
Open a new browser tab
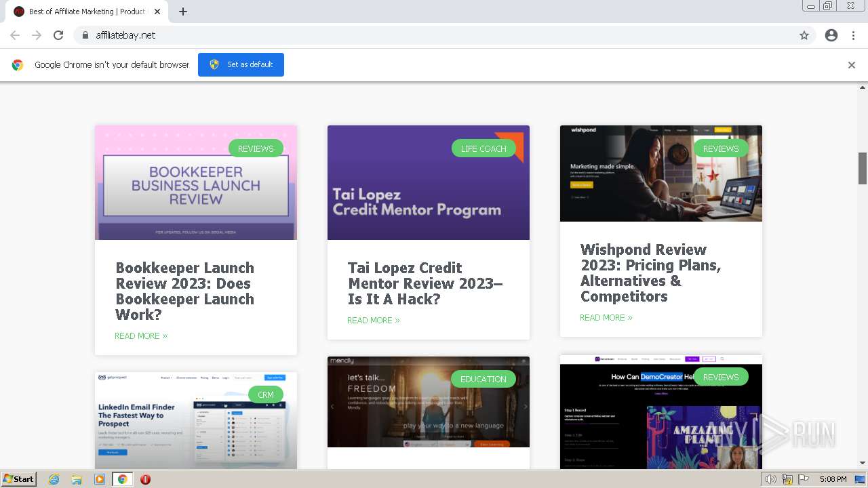(183, 12)
